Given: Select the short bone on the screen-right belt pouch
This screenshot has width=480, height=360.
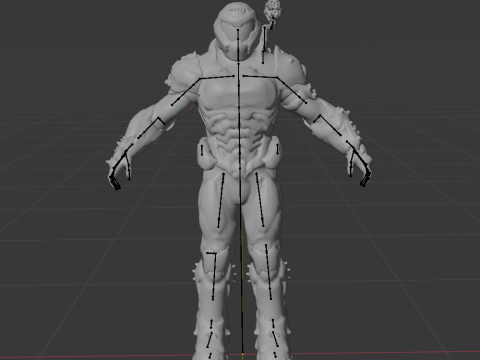Looking at the screenshot, I should (x=278, y=149).
